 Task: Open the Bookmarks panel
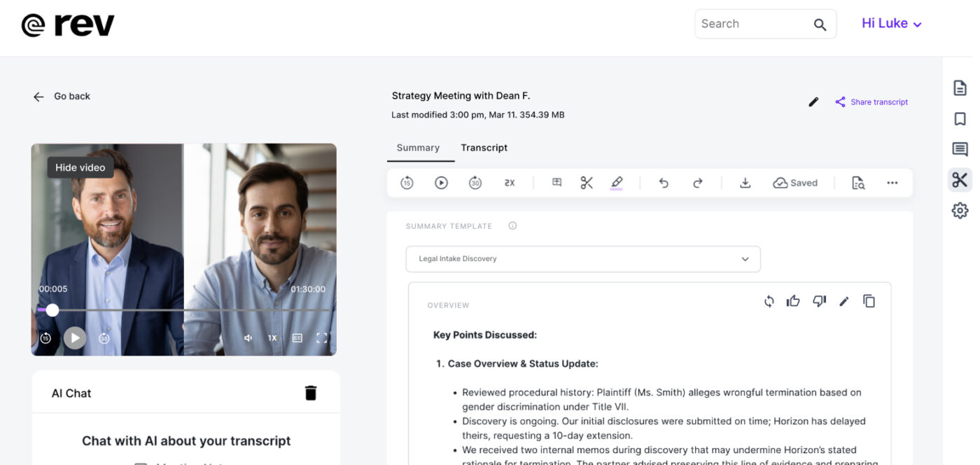click(960, 118)
